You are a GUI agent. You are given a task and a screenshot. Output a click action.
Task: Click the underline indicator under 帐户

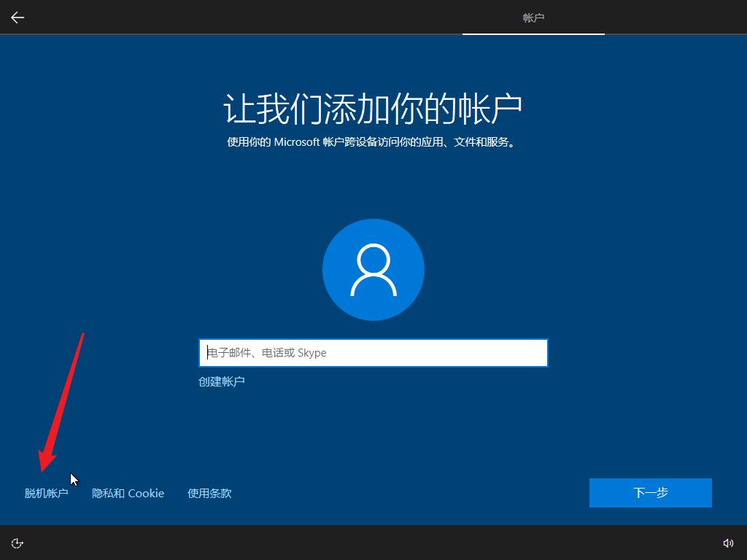[x=533, y=32]
